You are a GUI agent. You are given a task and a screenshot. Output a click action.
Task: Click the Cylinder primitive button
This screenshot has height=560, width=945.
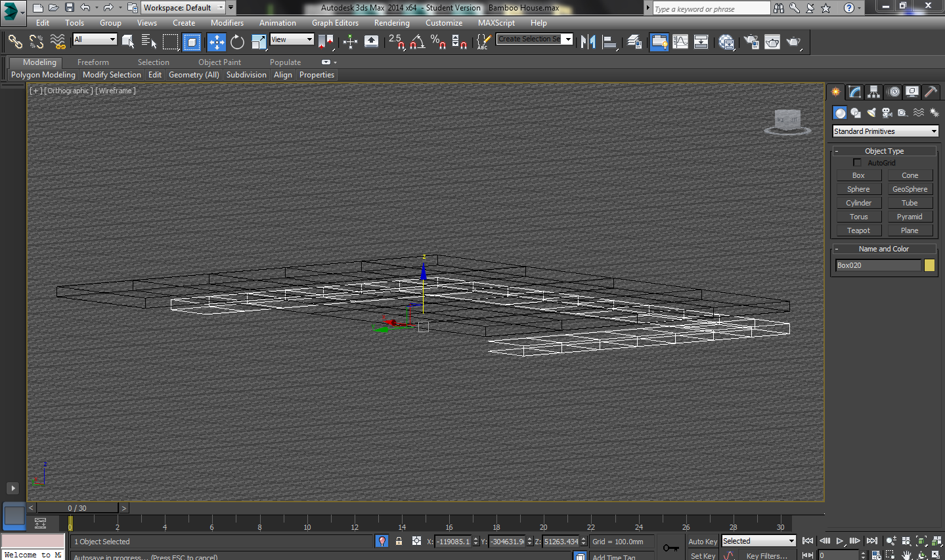point(859,203)
